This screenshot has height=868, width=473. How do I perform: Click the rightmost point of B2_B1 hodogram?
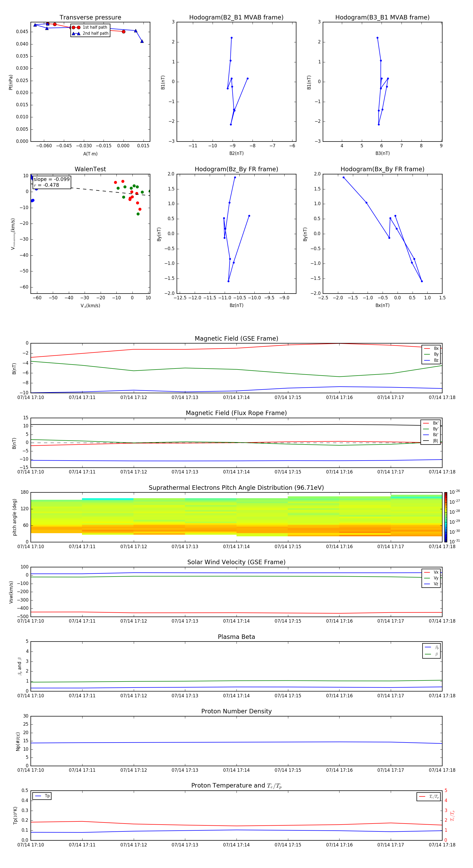(x=248, y=78)
